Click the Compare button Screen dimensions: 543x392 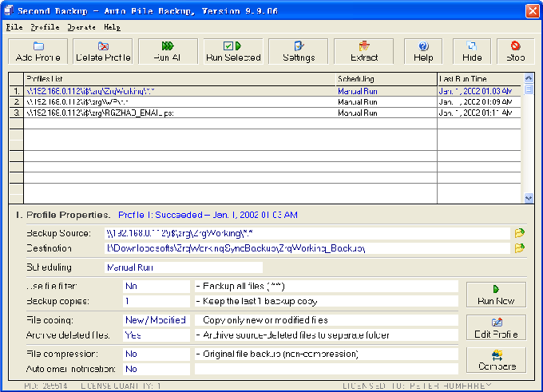coord(496,360)
